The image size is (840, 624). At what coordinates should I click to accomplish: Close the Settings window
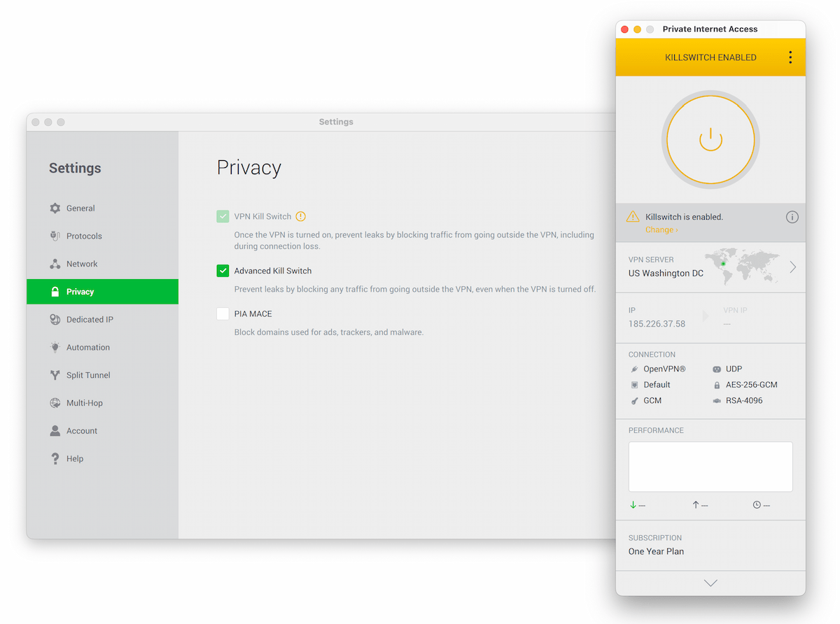pos(36,122)
